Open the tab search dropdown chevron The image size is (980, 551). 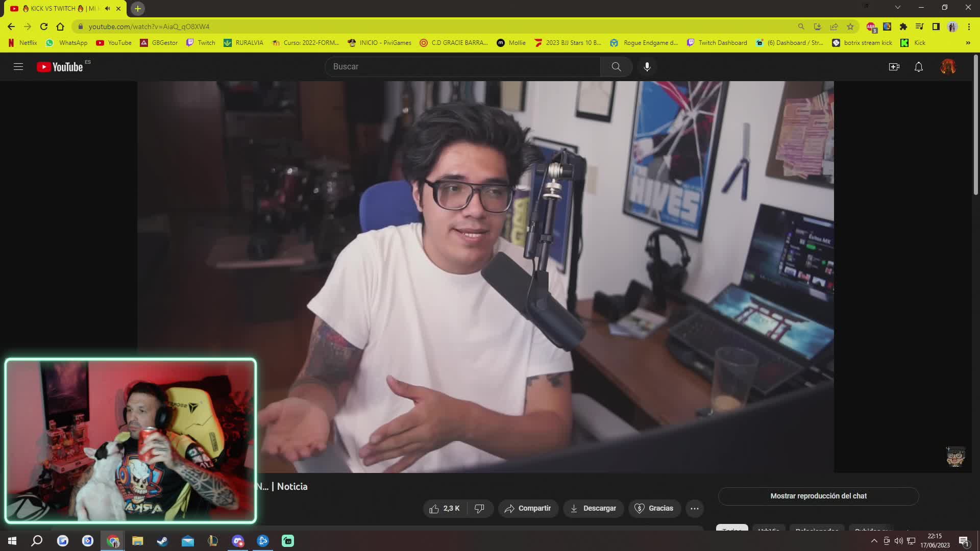point(897,7)
